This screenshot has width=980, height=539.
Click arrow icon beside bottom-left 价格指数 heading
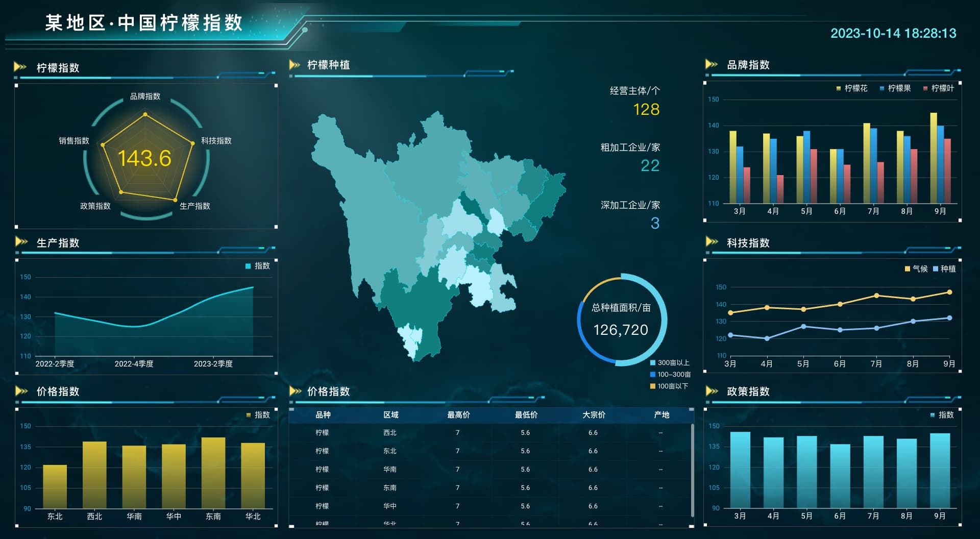point(21,391)
